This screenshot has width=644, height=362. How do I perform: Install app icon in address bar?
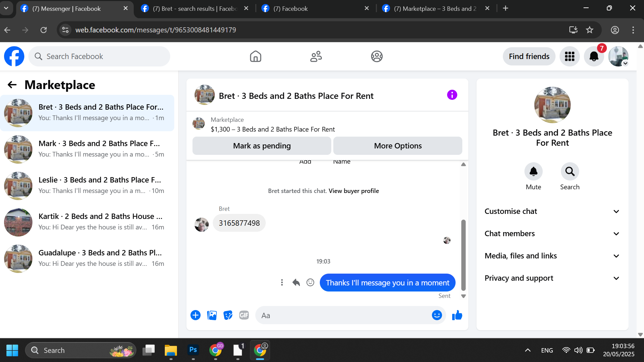(x=573, y=30)
